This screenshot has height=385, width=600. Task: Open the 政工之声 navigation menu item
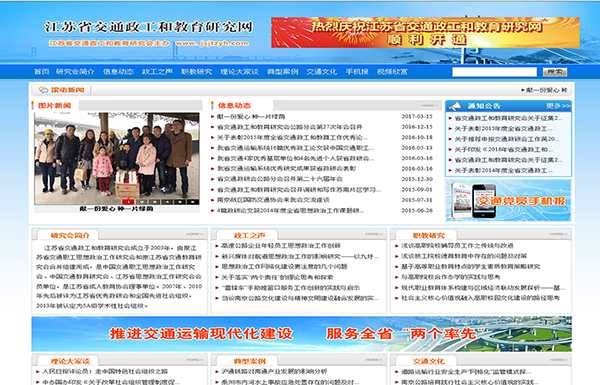(157, 72)
